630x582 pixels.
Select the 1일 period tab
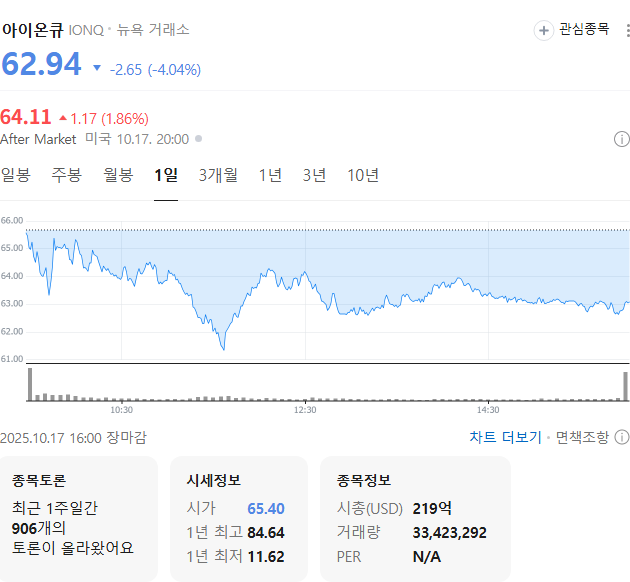coord(166,175)
